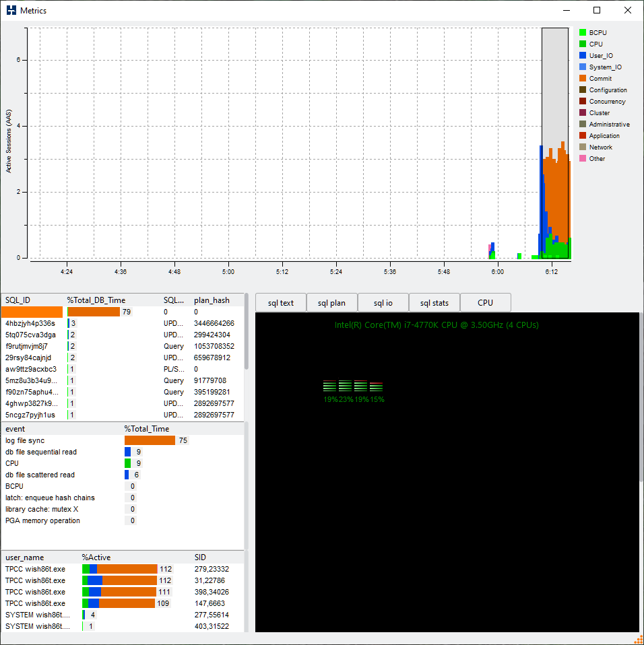Select PGA memory operation event
Viewport: 644px width, 645px height.
(123, 520)
